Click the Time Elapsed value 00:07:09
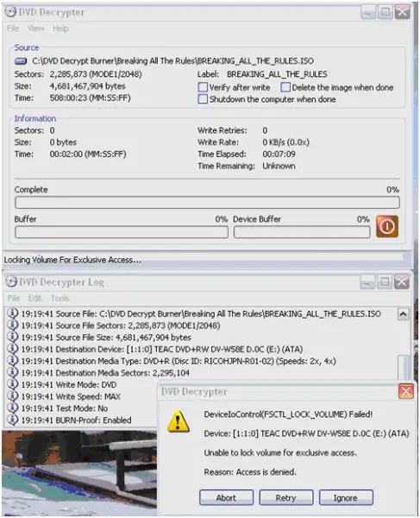The height and width of the screenshot is (518, 420). [x=279, y=155]
